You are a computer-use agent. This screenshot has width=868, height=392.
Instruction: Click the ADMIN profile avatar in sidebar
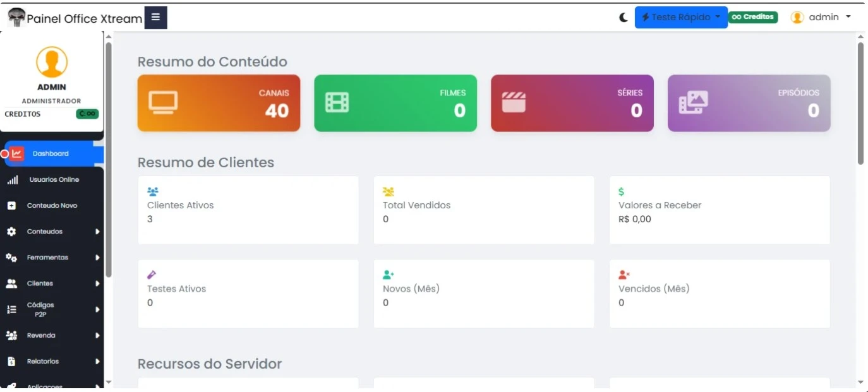(x=52, y=62)
